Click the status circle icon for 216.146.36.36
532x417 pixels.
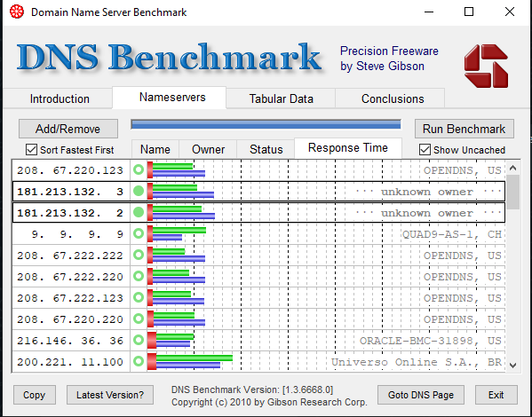[139, 340]
